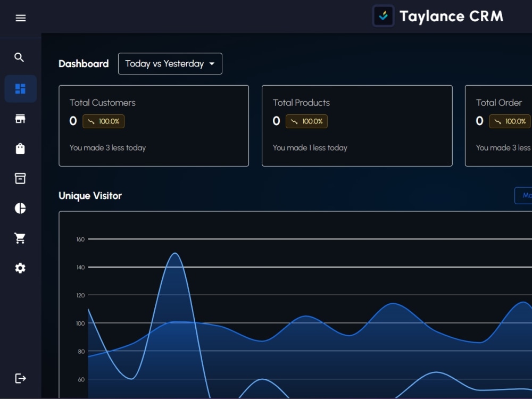Open the hamburger menu
Screen dimensions: 532x399
tap(21, 18)
